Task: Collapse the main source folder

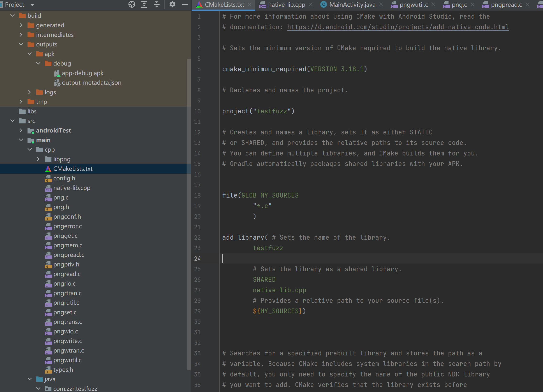Action: point(21,140)
